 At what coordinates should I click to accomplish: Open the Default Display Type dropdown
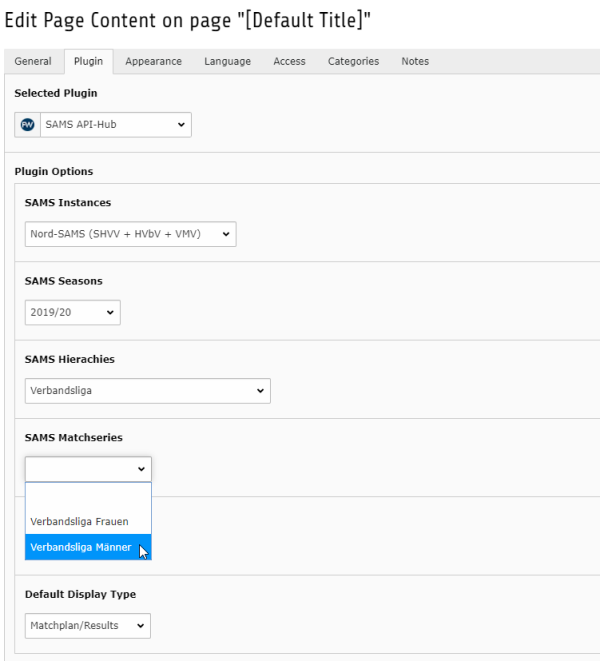88,626
